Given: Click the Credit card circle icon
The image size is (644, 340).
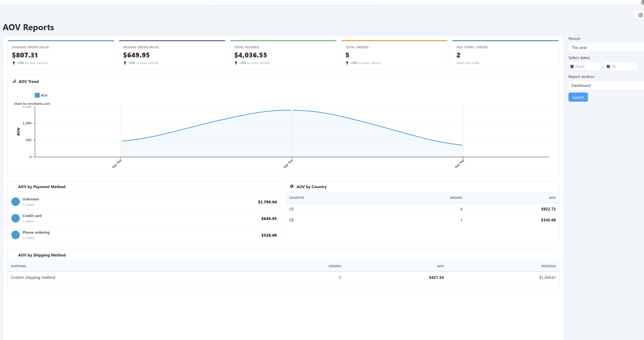Looking at the screenshot, I should coord(15,218).
